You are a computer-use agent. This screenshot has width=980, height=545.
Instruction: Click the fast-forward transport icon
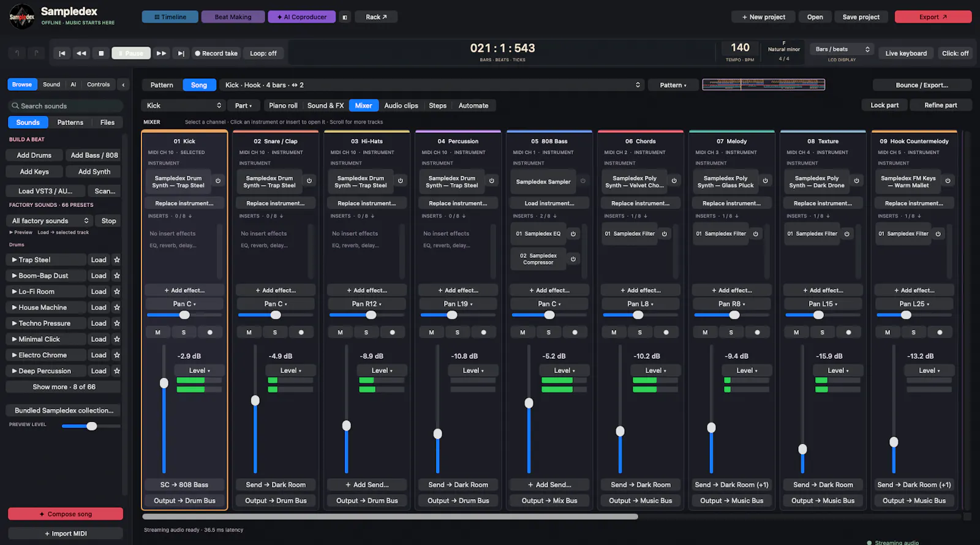[x=161, y=53]
